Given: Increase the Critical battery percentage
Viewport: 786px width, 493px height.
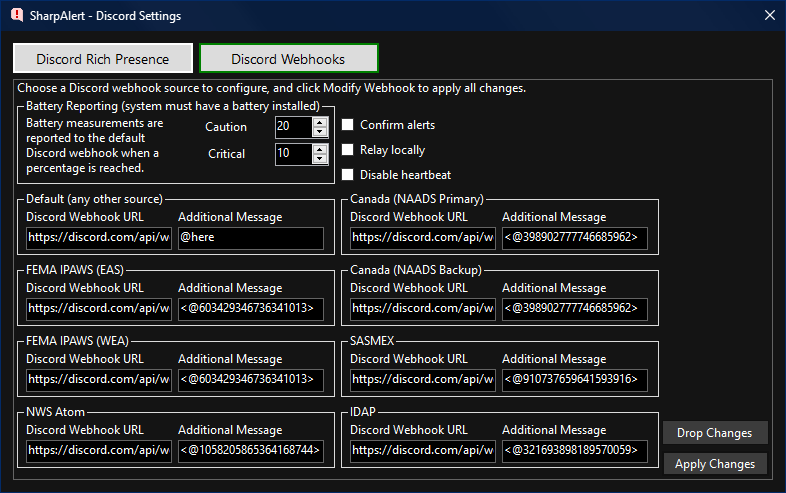Looking at the screenshot, I should pos(320,149).
